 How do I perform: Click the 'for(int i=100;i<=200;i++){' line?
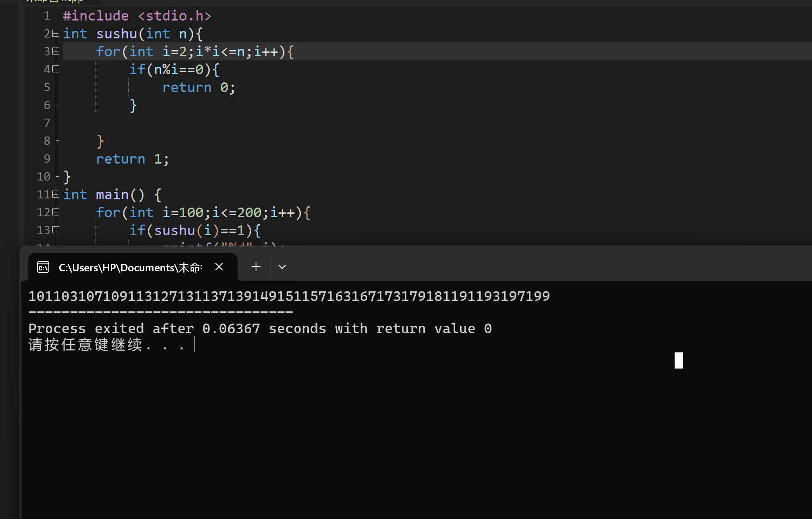[203, 212]
